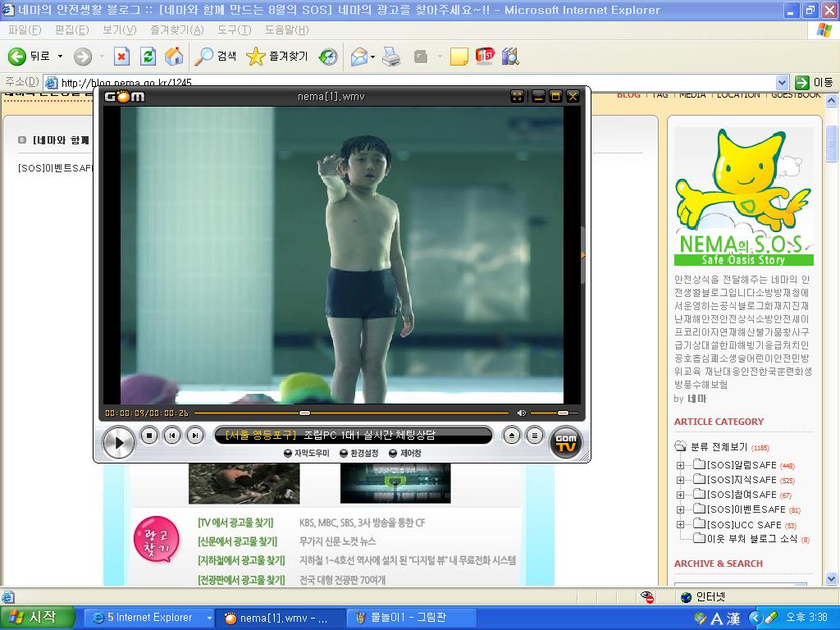Toggle the 제어창 control panel
The width and height of the screenshot is (840, 630).
coord(405,453)
